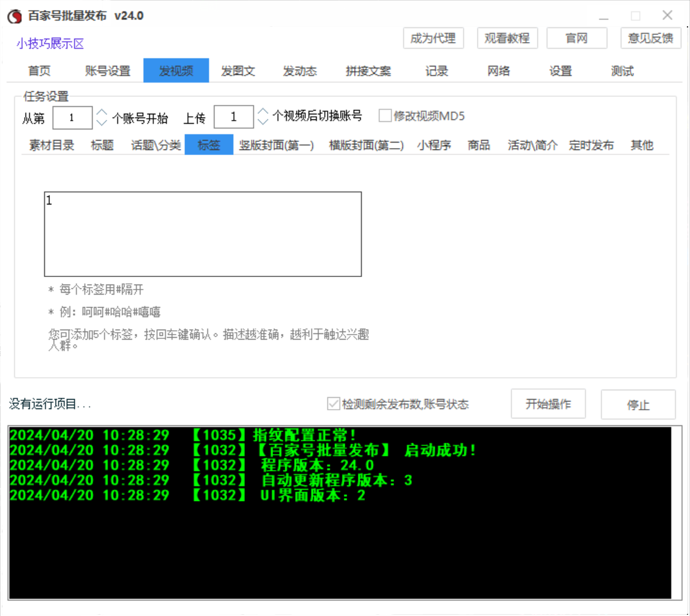The height and width of the screenshot is (616, 690).
Task: Click the 开始操作 button
Action: click(548, 404)
